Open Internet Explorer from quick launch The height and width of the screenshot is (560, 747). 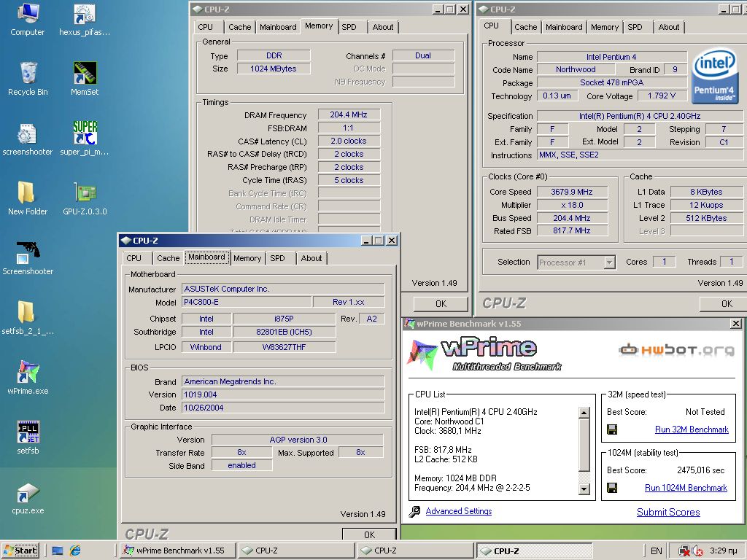click(75, 551)
